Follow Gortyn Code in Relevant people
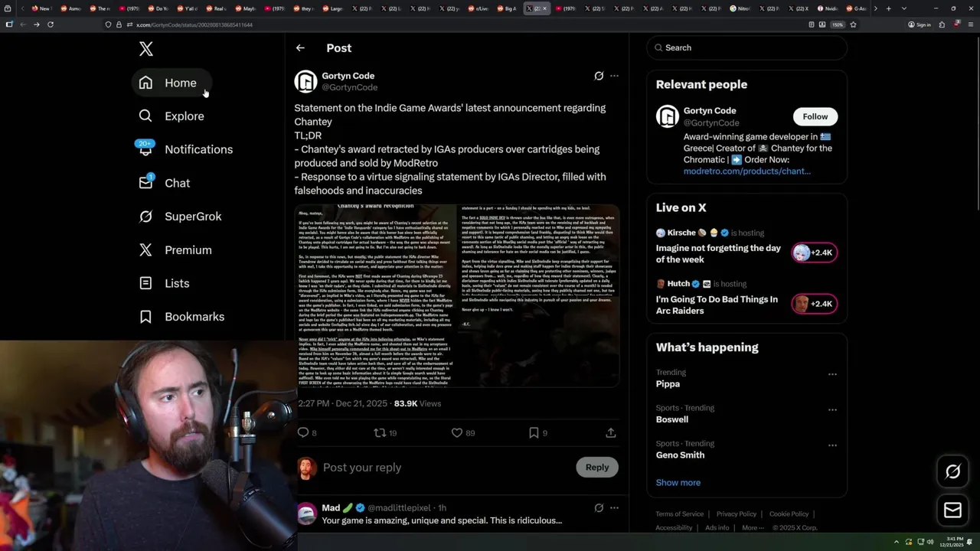Image resolution: width=980 pixels, height=551 pixels. pos(815,116)
